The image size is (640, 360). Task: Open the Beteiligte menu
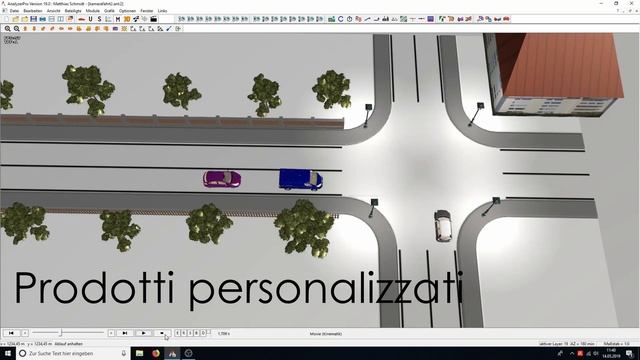pos(73,11)
